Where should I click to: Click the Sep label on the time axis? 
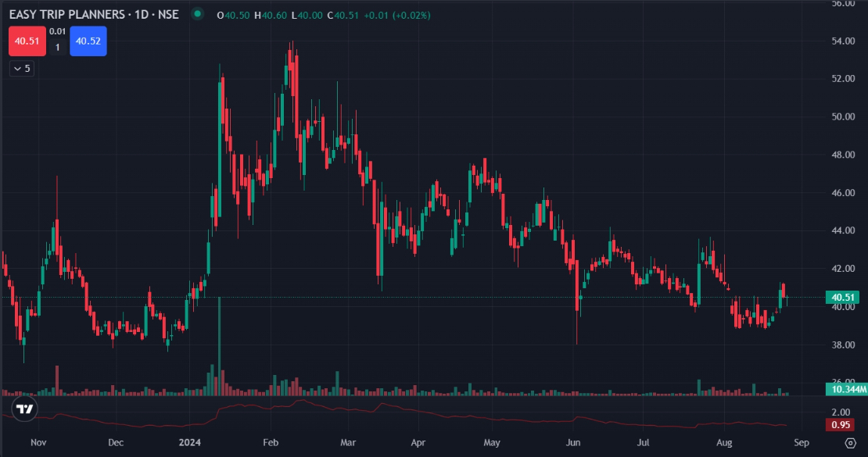(x=801, y=443)
